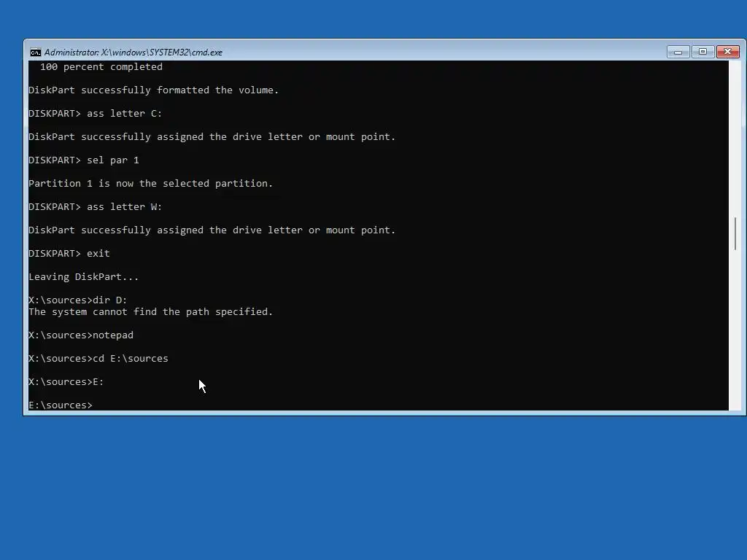747x560 pixels.
Task: Click "The system cannot find the path specified."
Action: coord(150,312)
